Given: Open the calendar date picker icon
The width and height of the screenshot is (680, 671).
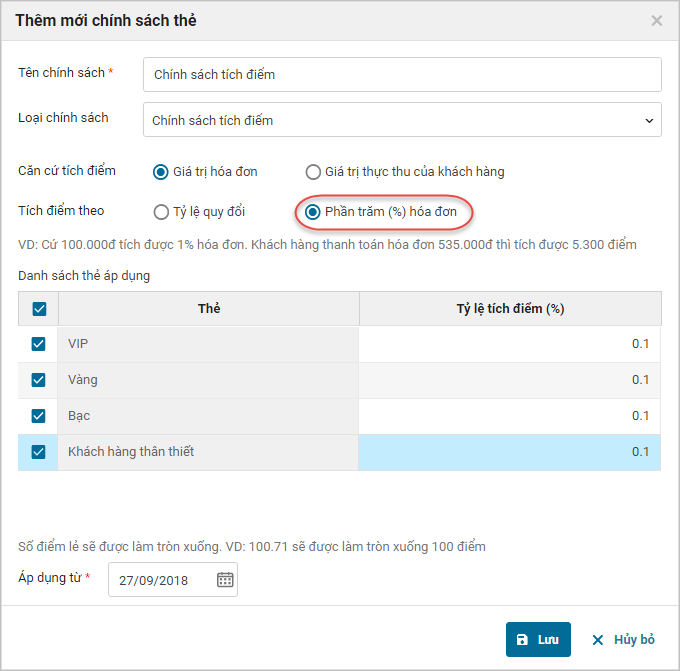Looking at the screenshot, I should [225, 580].
